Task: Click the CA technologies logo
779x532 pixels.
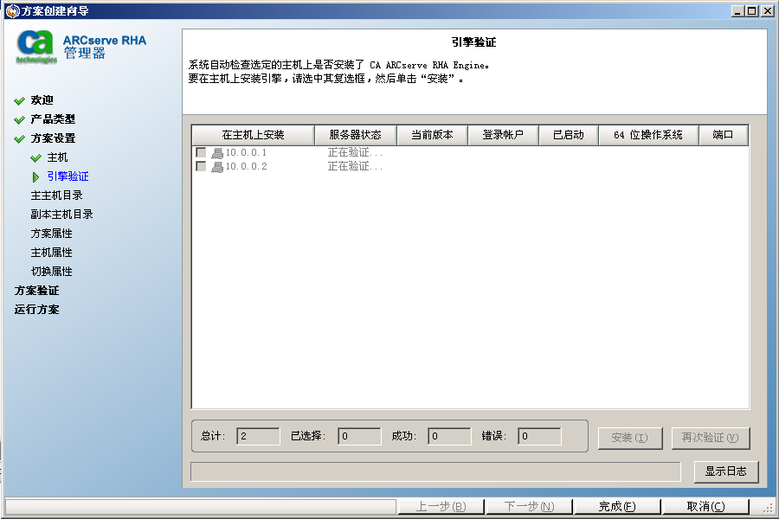Action: pyautogui.click(x=36, y=48)
